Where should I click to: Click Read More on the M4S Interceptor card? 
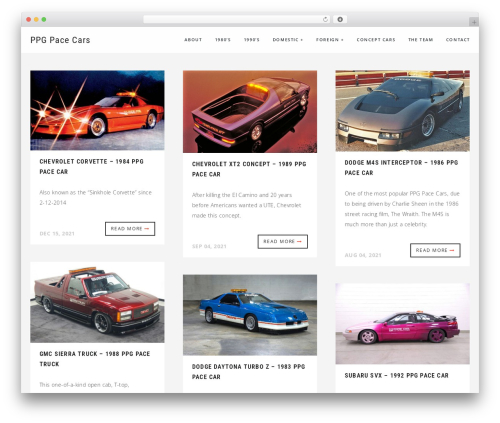coord(435,250)
